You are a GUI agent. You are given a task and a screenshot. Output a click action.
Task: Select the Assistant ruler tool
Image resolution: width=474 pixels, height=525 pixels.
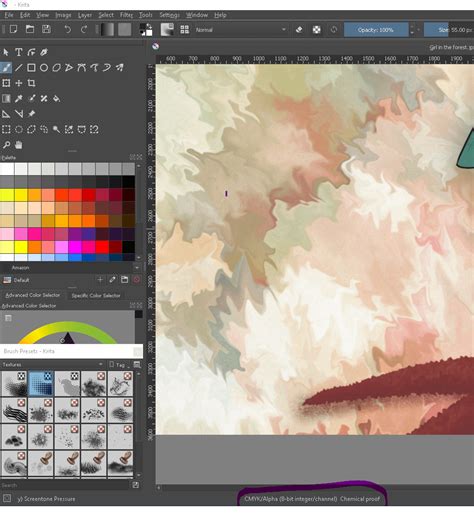point(6,114)
